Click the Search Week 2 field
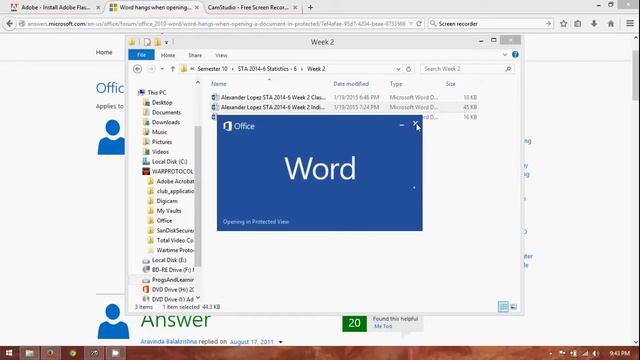The height and width of the screenshot is (360, 640). [466, 69]
